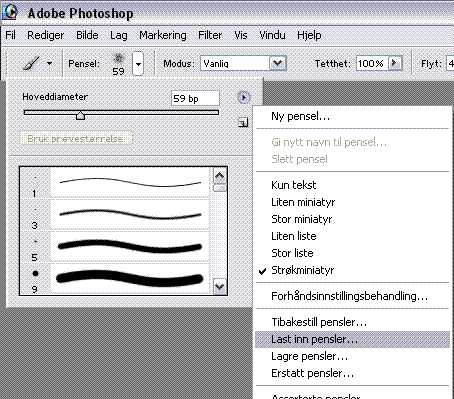Viewport: 454px width, 399px height.
Task: Open the Pensel preset picker dropdown
Action: [138, 63]
